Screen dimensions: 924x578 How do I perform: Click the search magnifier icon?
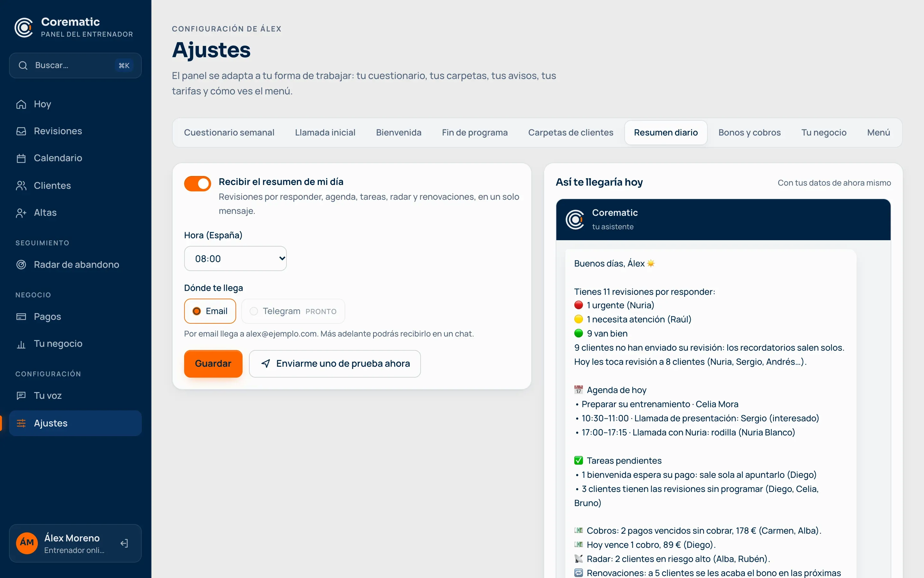click(23, 66)
